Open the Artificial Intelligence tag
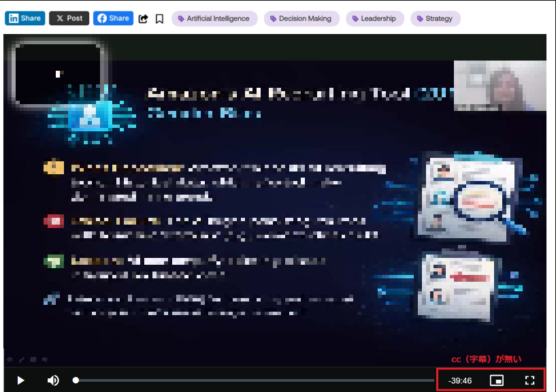The height and width of the screenshot is (392, 556). click(x=214, y=18)
